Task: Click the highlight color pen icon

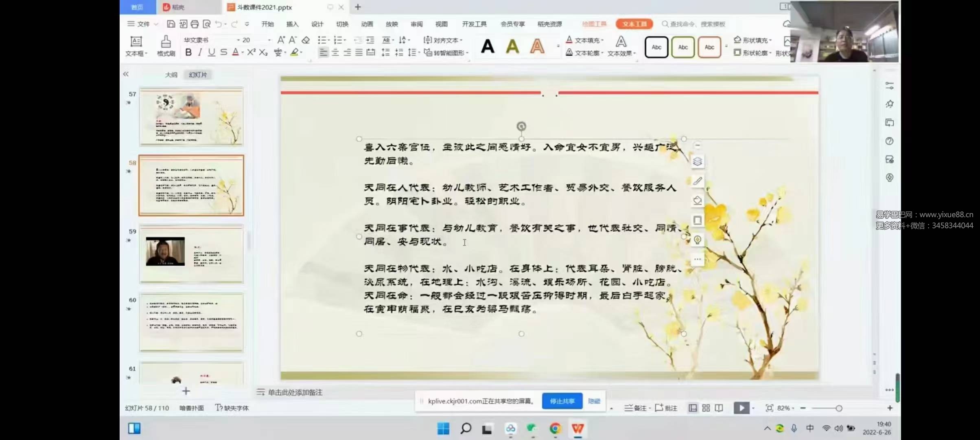Action: [294, 52]
